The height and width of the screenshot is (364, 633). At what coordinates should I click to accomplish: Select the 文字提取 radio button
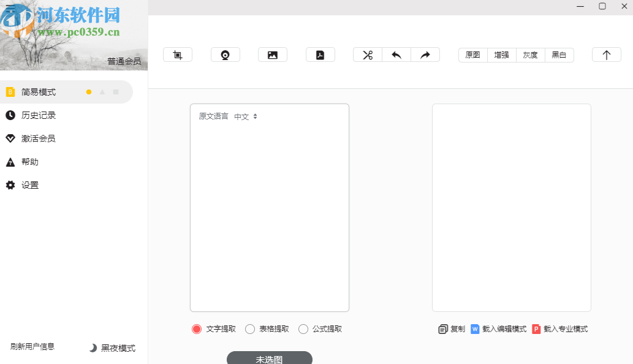coord(196,329)
